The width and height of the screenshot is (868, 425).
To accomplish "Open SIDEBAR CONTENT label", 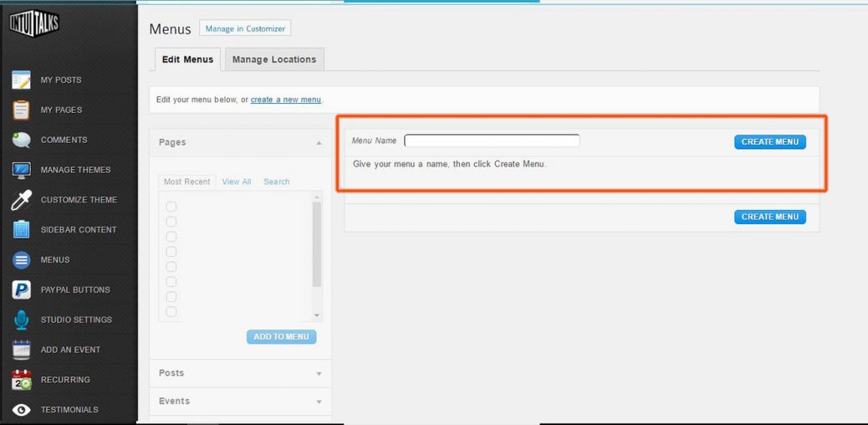I will click(x=79, y=229).
